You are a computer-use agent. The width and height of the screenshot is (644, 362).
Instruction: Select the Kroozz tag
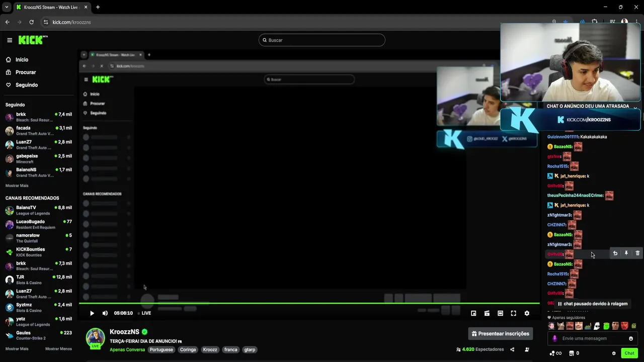point(210,349)
